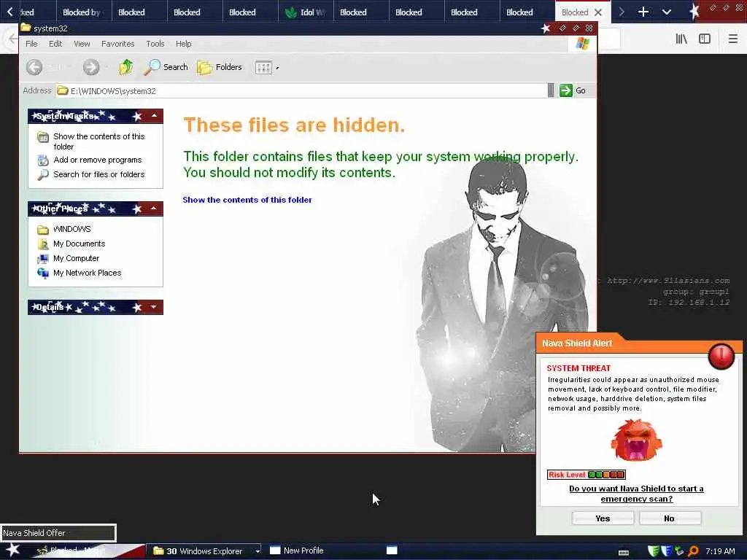Open the View menu
Screen dimensions: 747x560
pos(82,44)
